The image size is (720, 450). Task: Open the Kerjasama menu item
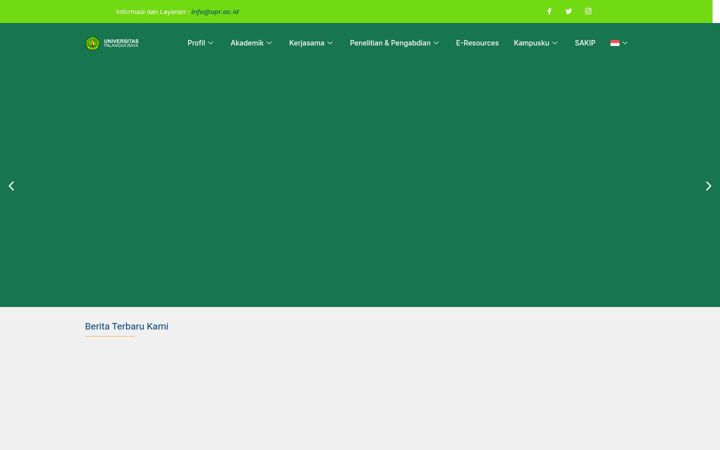click(x=306, y=43)
